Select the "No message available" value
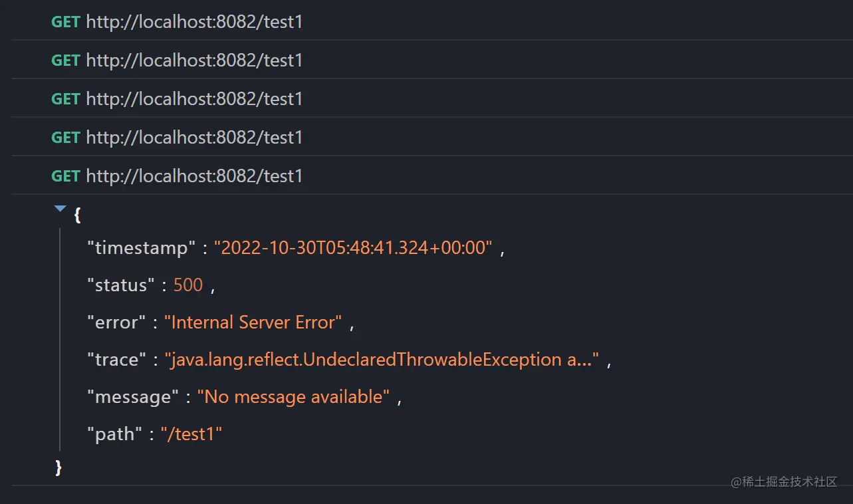The height and width of the screenshot is (504, 853). [294, 397]
